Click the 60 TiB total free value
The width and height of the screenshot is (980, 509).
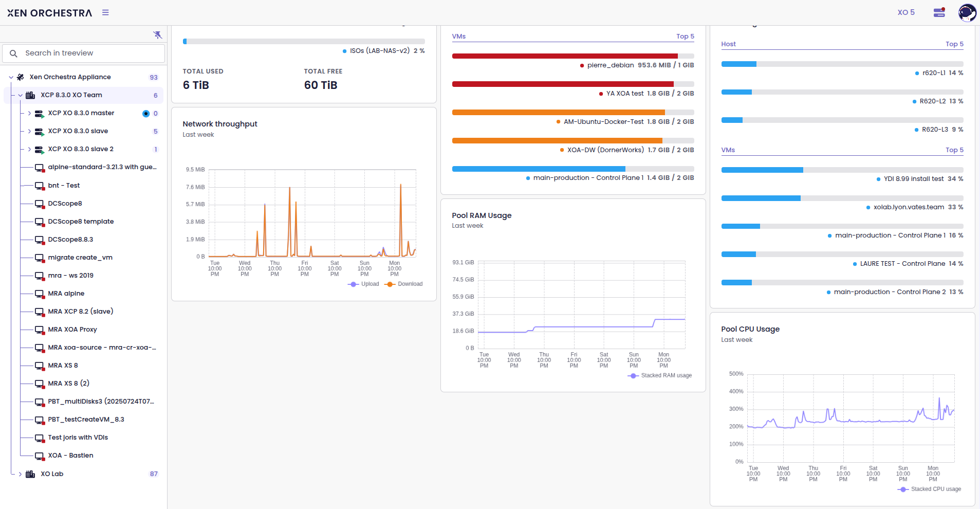click(321, 85)
